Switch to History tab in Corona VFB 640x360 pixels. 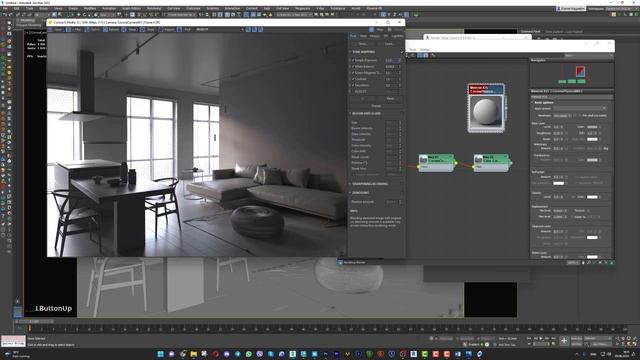tap(375, 36)
